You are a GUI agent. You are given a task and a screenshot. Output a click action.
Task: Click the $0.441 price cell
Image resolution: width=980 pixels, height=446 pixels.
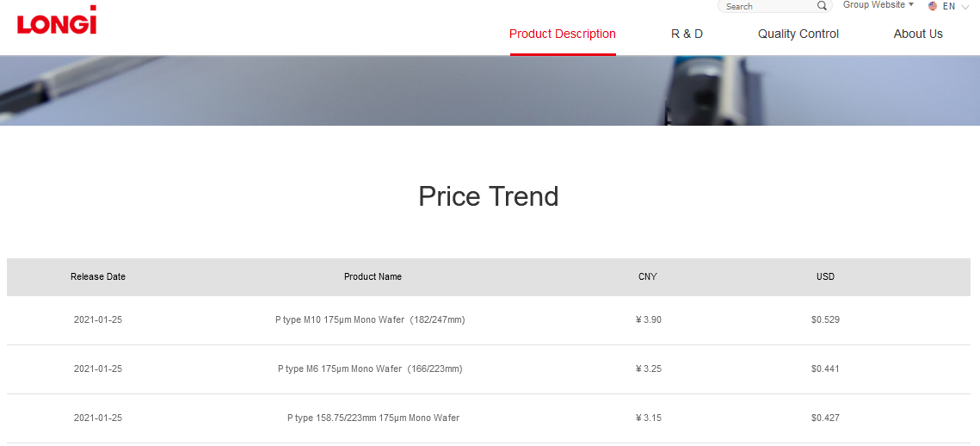[825, 369]
